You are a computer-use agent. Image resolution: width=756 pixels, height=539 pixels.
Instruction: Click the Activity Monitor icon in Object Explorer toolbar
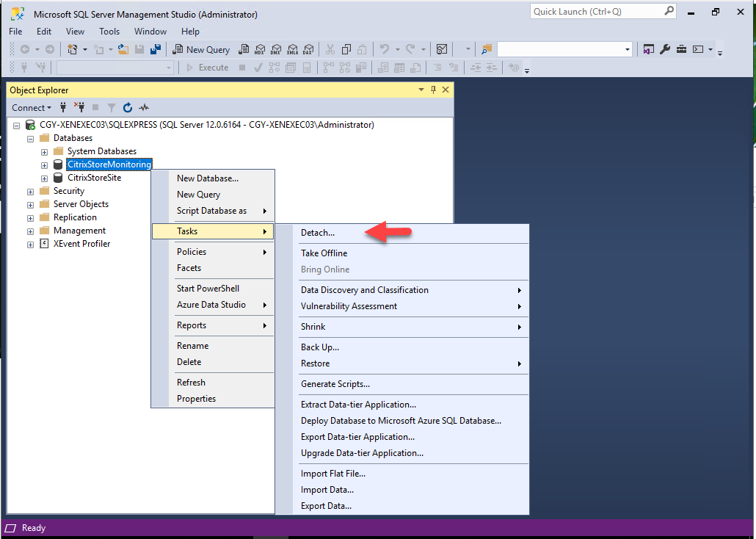(x=144, y=107)
